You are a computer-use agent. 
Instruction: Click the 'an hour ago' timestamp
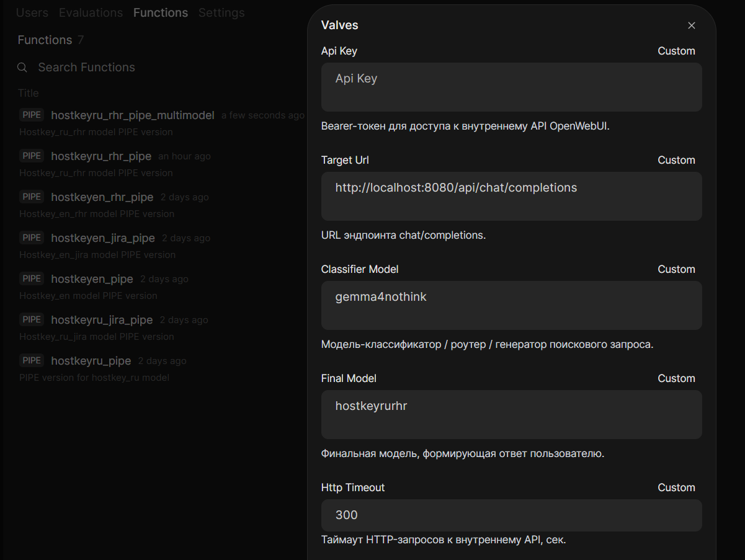pyautogui.click(x=184, y=156)
